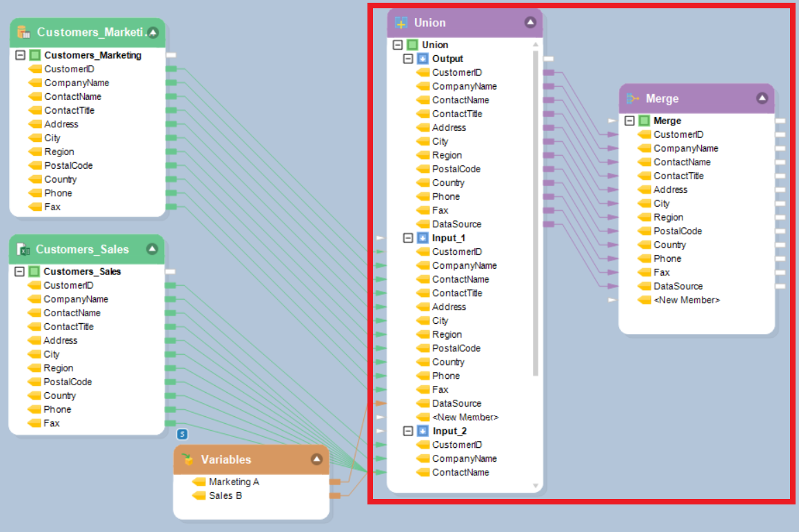799x532 pixels.
Task: Collapse the Input_2 node in Union tree
Action: pos(408,431)
